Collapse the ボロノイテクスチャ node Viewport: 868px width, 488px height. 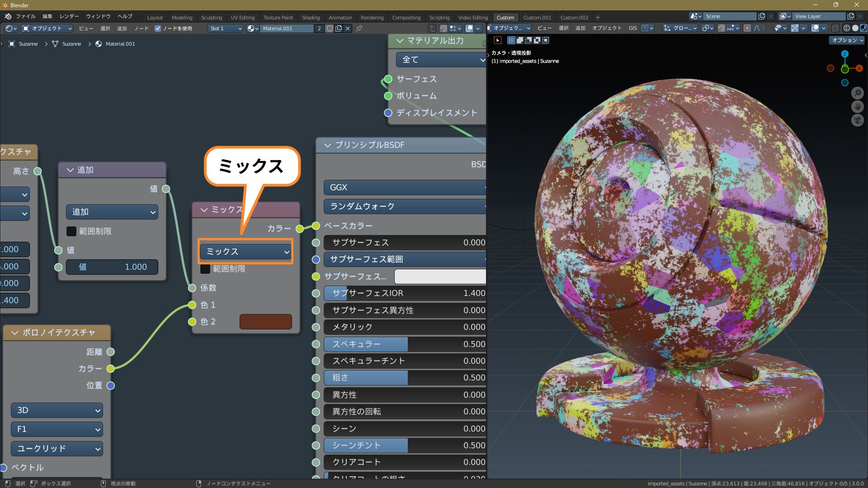[x=14, y=333]
